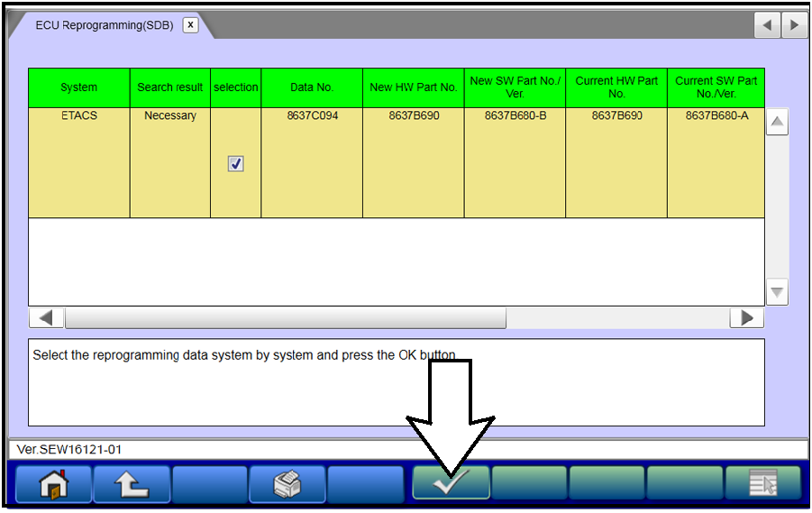Image resolution: width=812 pixels, height=513 pixels.
Task: Close the ECU Reprogramming(SDB) tab
Action: (190, 25)
